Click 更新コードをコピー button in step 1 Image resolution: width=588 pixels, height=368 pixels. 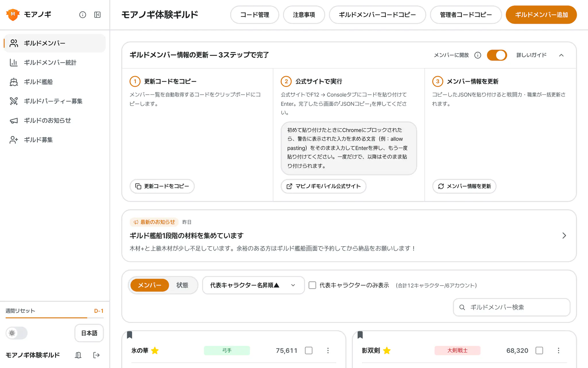[162, 186]
